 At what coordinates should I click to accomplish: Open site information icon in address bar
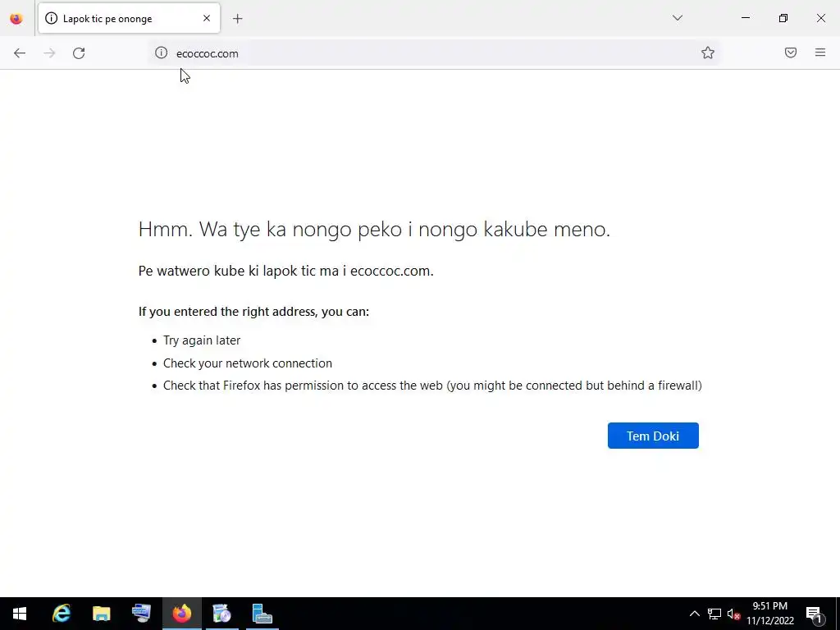(x=162, y=52)
